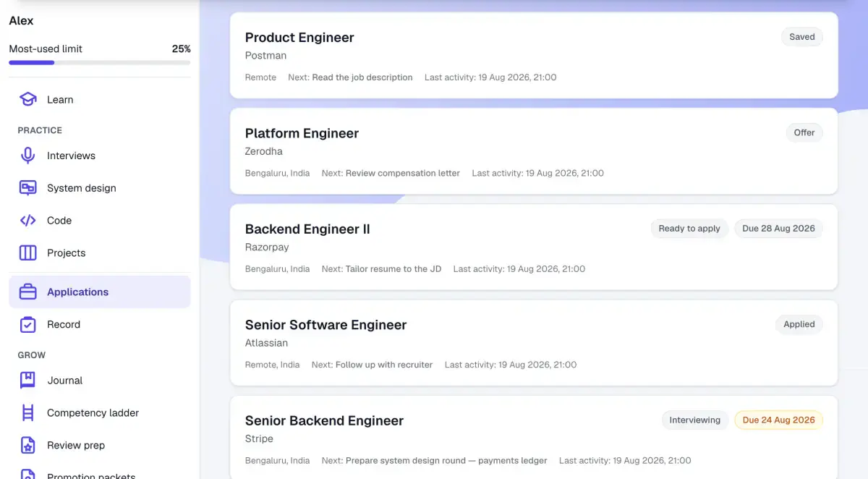
Task: Click the Record clipboard check icon
Action: click(27, 325)
